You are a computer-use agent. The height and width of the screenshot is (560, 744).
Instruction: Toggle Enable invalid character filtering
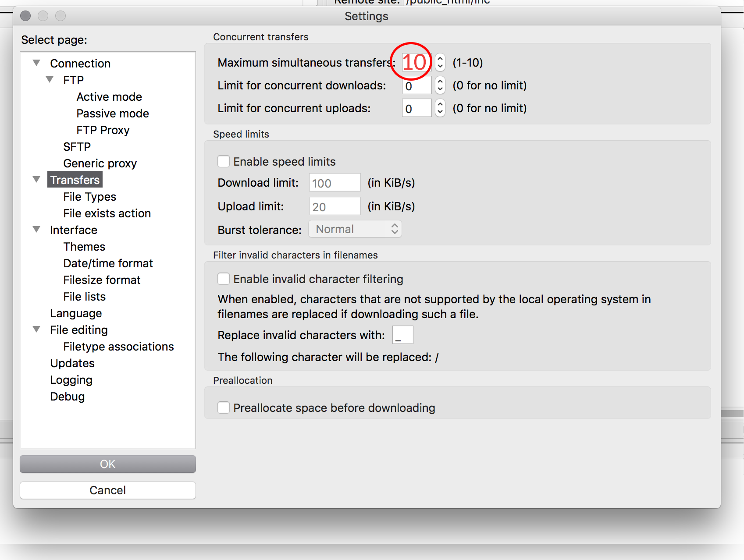tap(224, 279)
